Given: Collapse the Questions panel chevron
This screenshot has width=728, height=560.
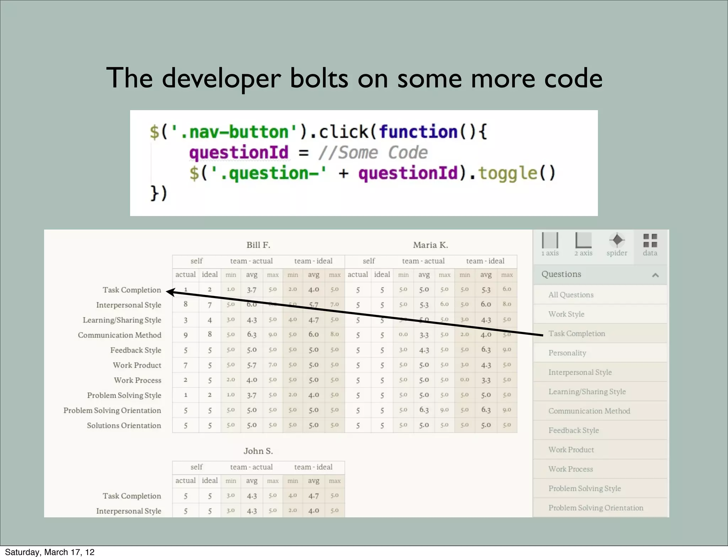Looking at the screenshot, I should pos(655,275).
